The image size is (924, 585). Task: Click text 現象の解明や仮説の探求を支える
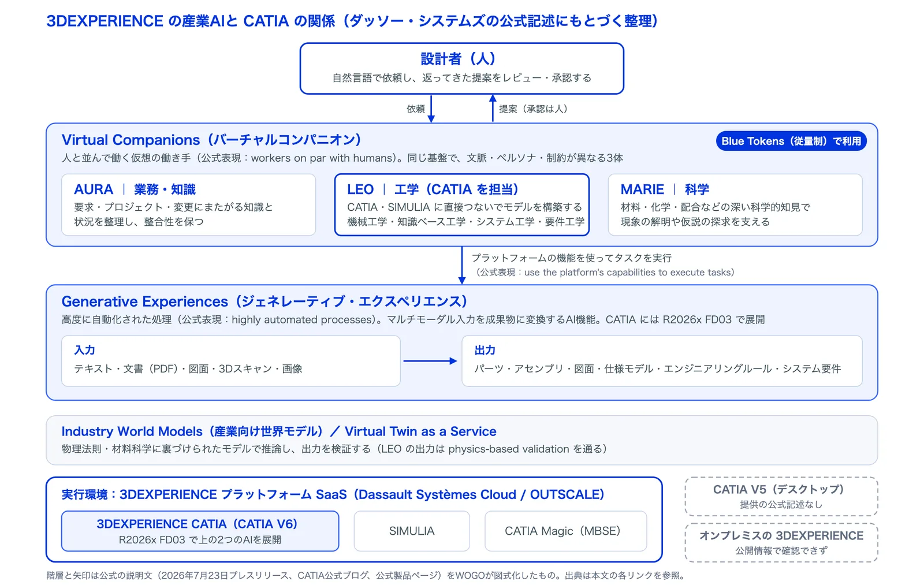click(x=695, y=221)
